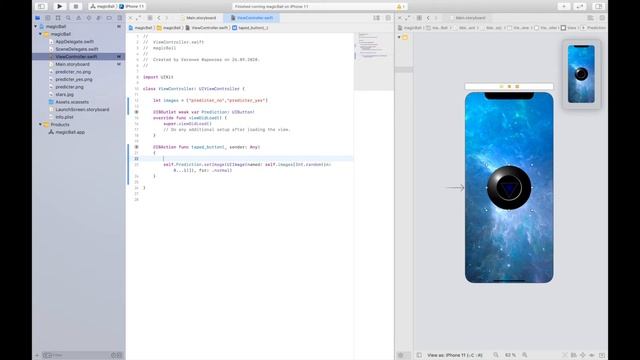Close the right storyboard editor pane

400,18
